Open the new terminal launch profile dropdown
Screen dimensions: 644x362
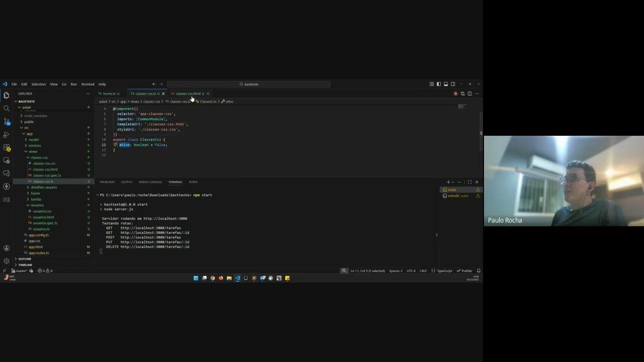(453, 182)
